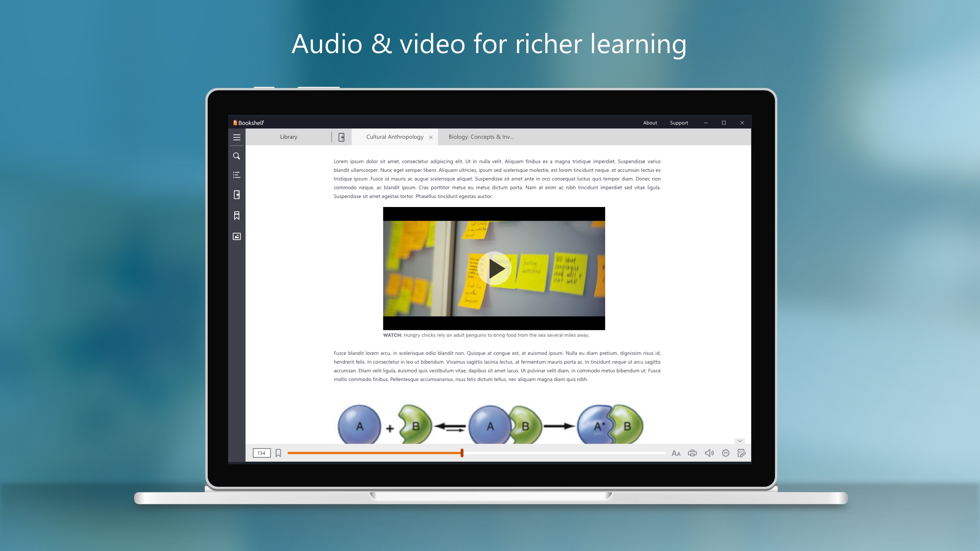
Task: Open the About menu option
Action: point(650,122)
